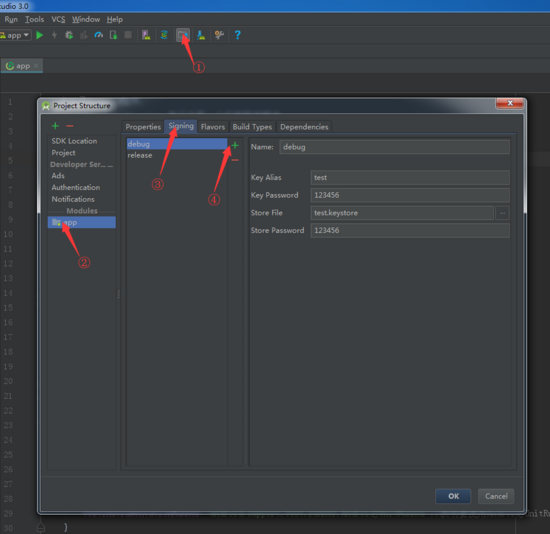550x534 pixels.
Task: Open the Project Structure toolbar icon
Action: tap(183, 35)
